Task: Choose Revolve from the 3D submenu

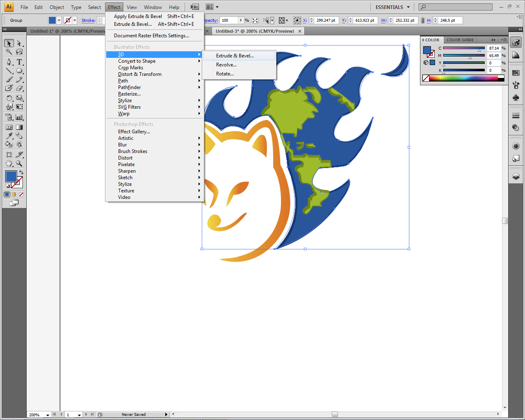Action: [226, 64]
